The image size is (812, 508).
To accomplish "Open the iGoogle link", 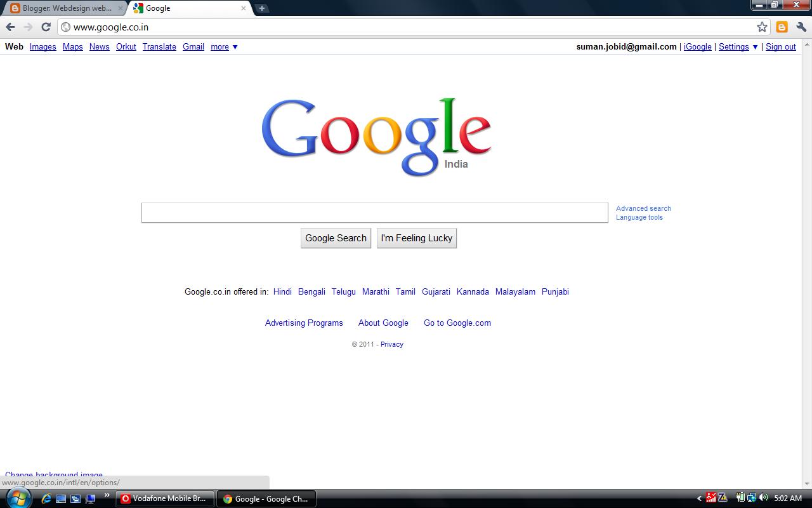I will [x=697, y=46].
